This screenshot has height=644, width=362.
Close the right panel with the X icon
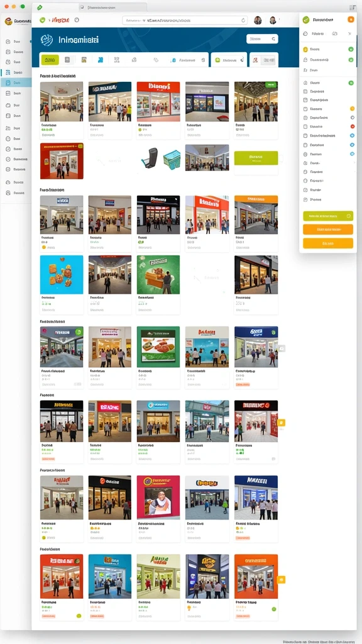349,34
